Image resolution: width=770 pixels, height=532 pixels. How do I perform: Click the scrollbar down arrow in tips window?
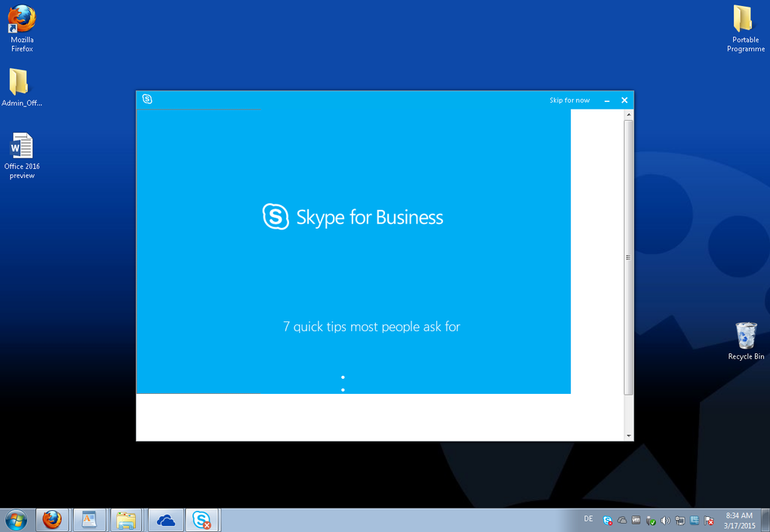click(629, 436)
